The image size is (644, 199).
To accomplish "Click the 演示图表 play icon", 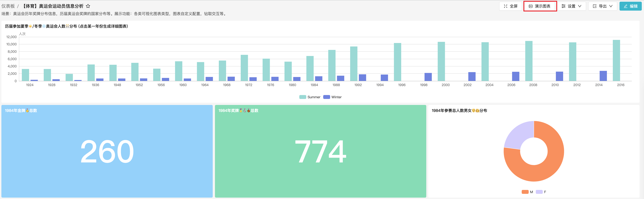I will [531, 6].
